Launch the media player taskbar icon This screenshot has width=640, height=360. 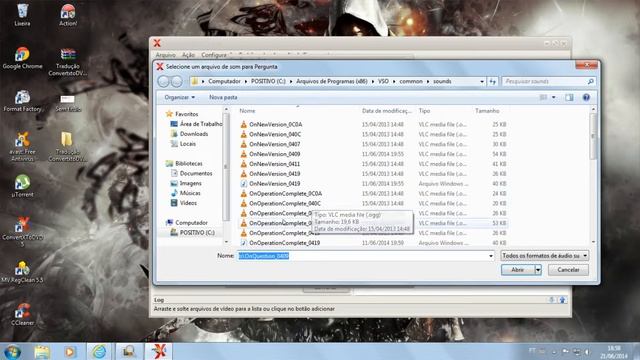(69, 351)
